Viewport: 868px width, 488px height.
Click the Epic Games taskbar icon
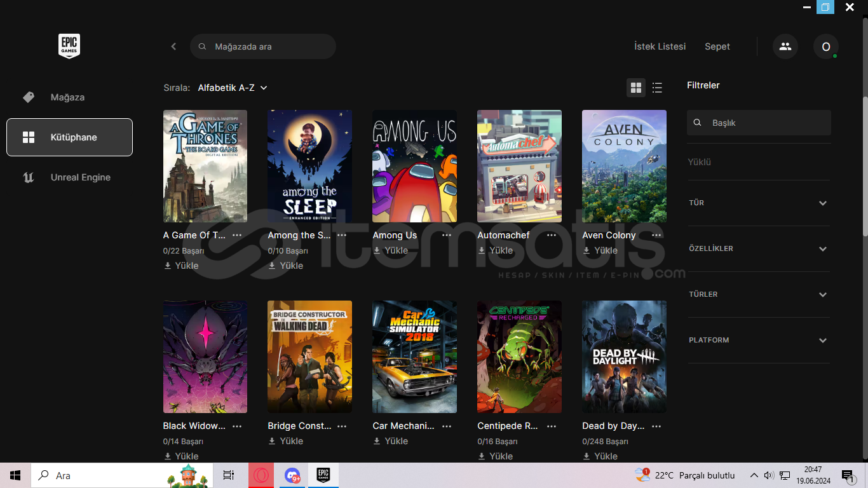point(323,475)
